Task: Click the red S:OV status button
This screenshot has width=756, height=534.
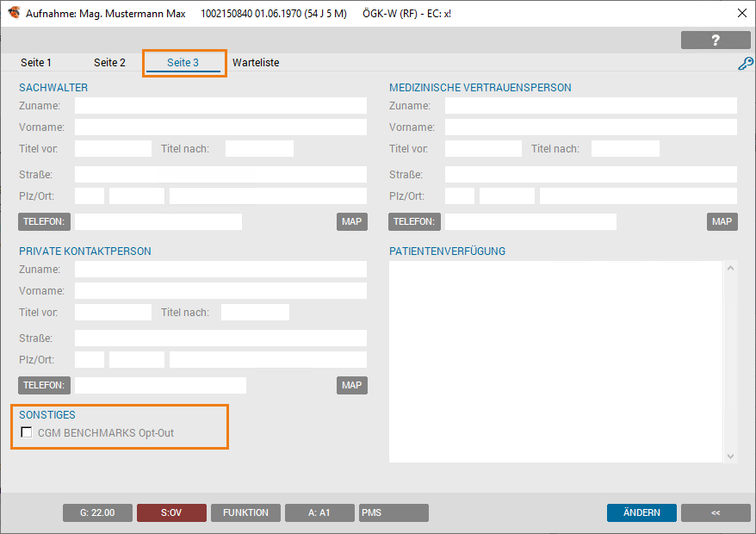Action: tap(171, 512)
